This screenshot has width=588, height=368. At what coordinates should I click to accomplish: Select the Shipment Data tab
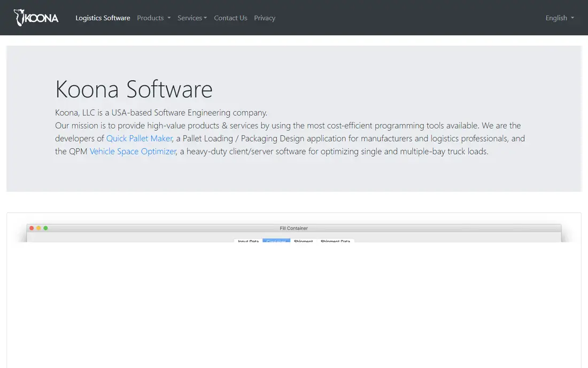(x=335, y=241)
